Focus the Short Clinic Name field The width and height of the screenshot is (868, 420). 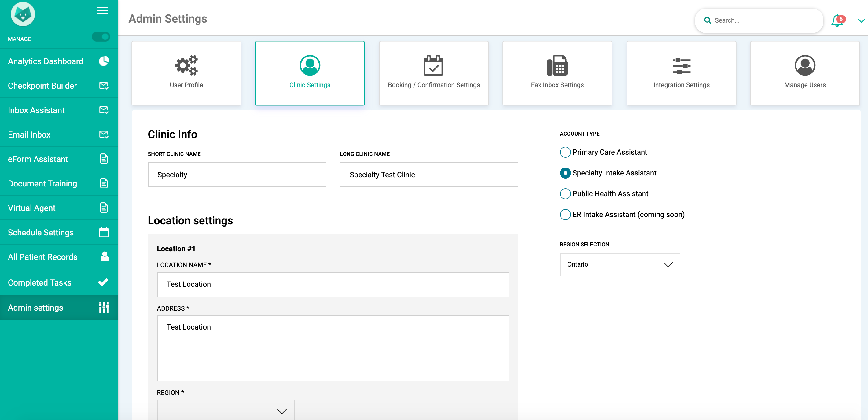(237, 175)
